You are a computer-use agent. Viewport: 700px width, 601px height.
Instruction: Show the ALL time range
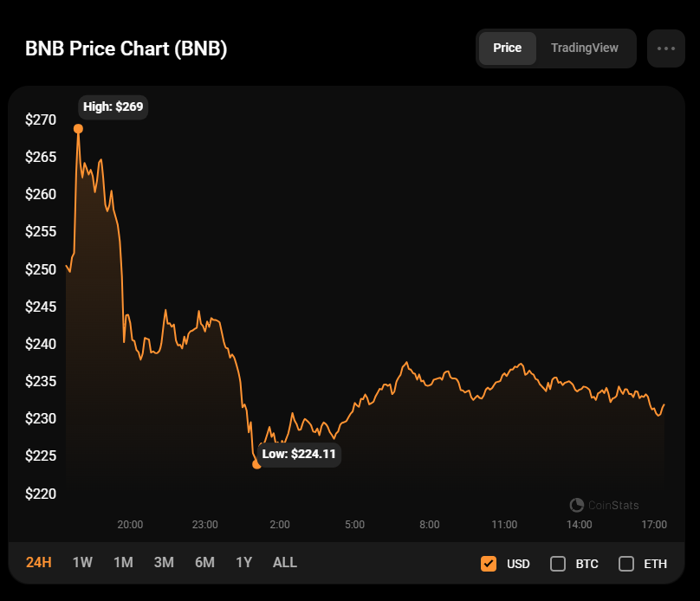click(x=285, y=563)
